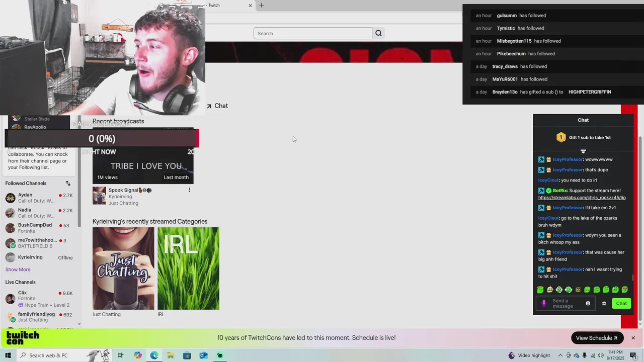Open me7owitthahoo channel playing Battlefield 6

(x=39, y=243)
